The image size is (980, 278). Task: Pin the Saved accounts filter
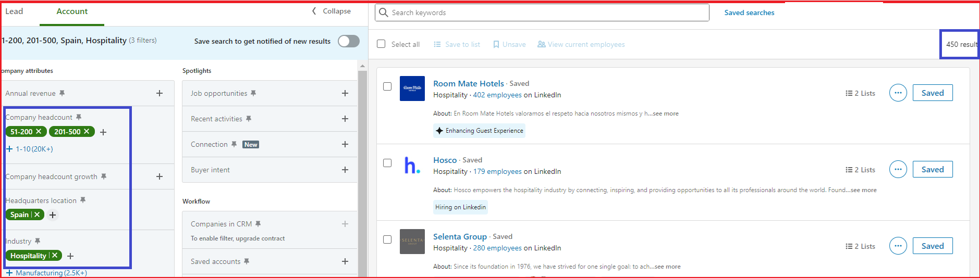coord(247,261)
